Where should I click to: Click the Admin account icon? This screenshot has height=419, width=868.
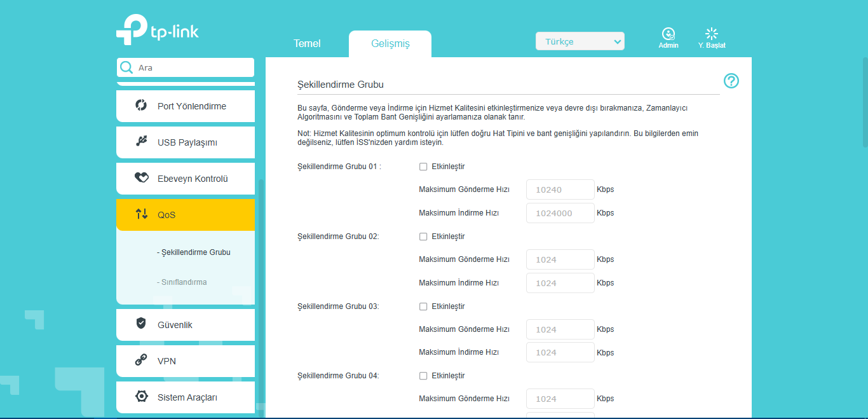click(x=668, y=34)
